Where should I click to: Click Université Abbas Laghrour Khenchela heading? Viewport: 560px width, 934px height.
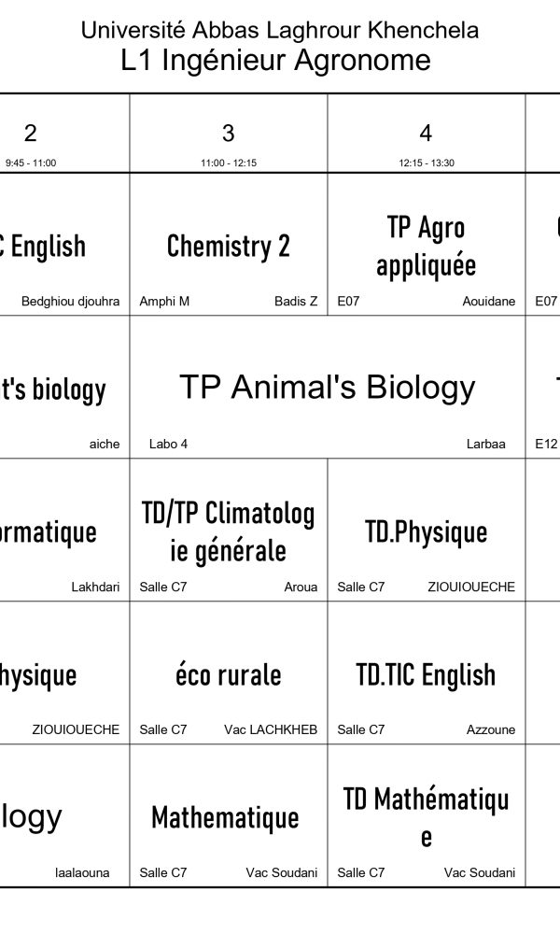coord(280,31)
